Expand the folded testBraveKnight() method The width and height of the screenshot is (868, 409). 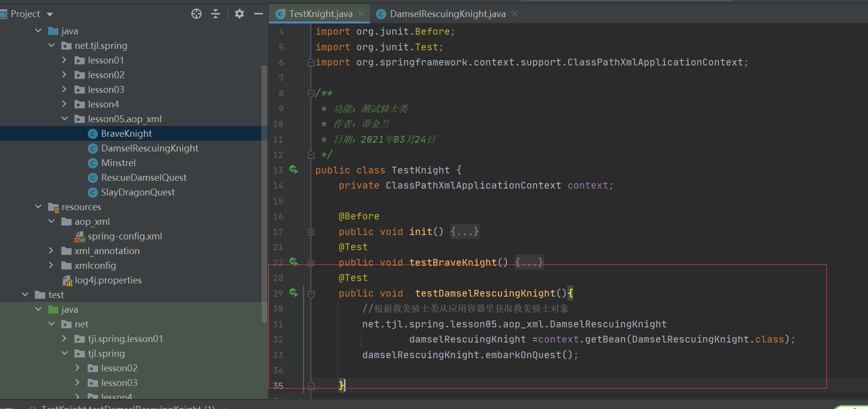coord(311,263)
